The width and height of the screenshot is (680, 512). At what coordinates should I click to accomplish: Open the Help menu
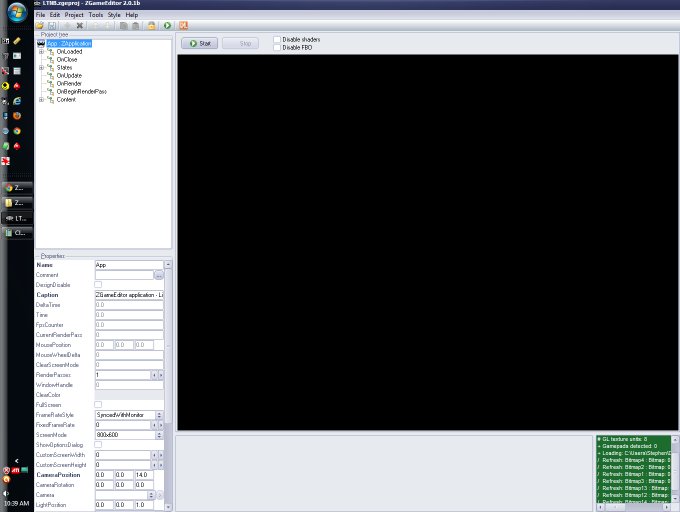(132, 15)
